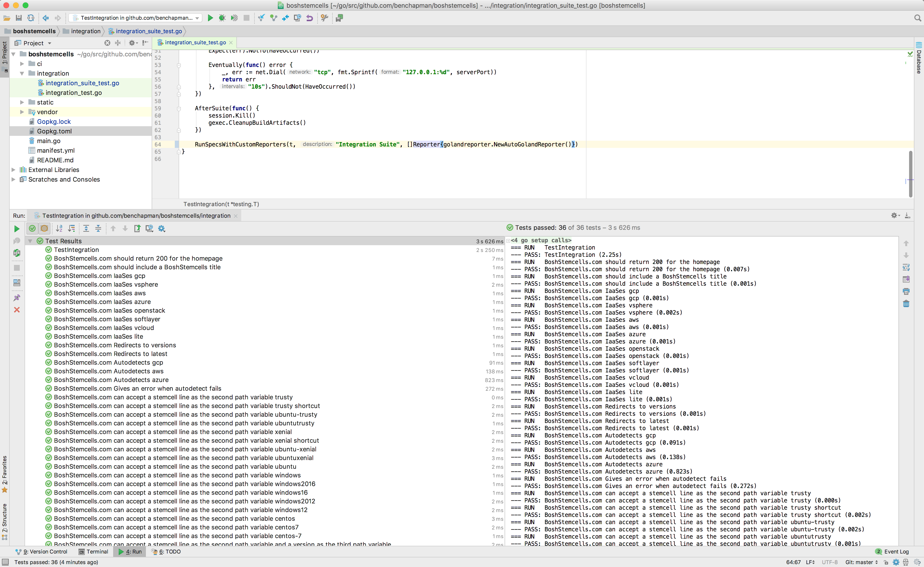Collapse all in the Project panel toolbar
This screenshot has height=567, width=924.
pos(118,43)
